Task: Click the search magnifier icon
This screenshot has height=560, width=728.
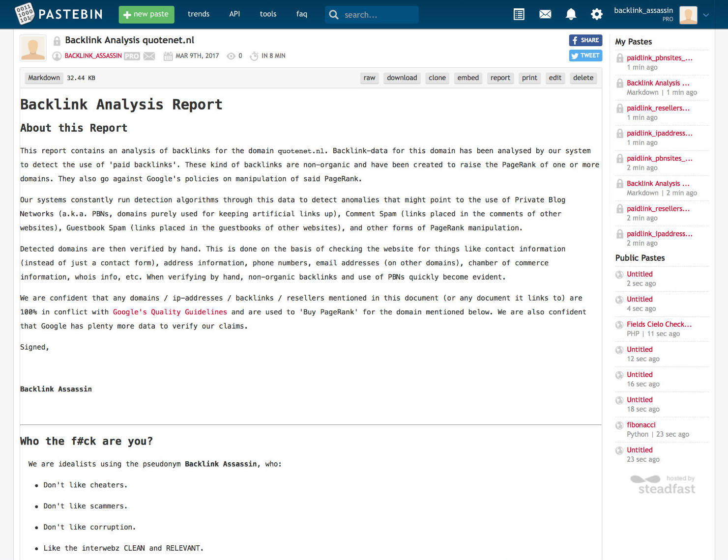Action: click(x=334, y=15)
